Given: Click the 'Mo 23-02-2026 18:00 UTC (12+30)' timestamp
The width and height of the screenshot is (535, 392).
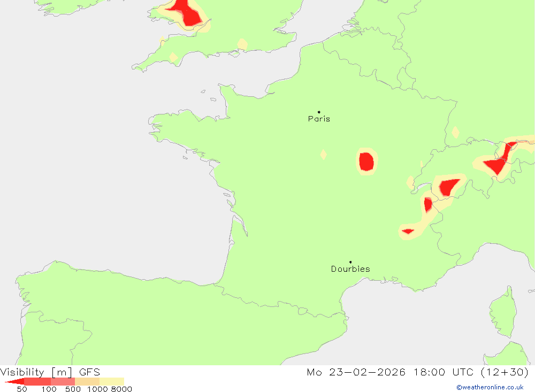Looking at the screenshot, I should 418,372.
